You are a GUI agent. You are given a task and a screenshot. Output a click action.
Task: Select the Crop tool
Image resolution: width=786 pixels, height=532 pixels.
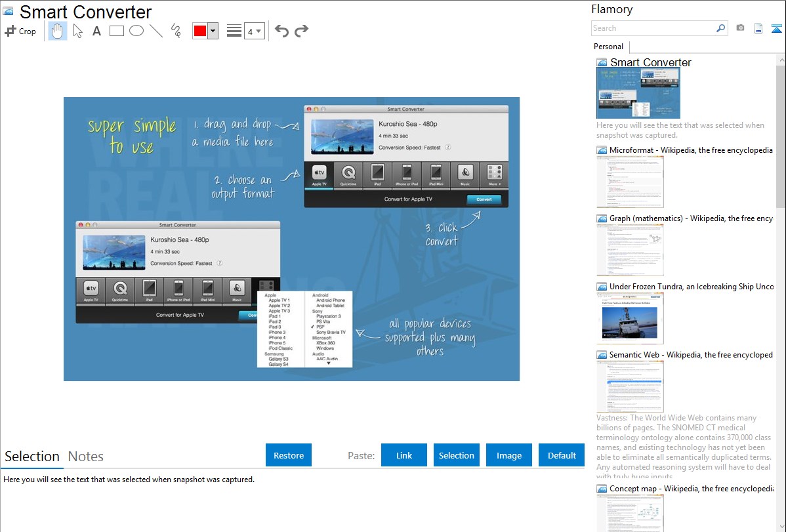20,31
